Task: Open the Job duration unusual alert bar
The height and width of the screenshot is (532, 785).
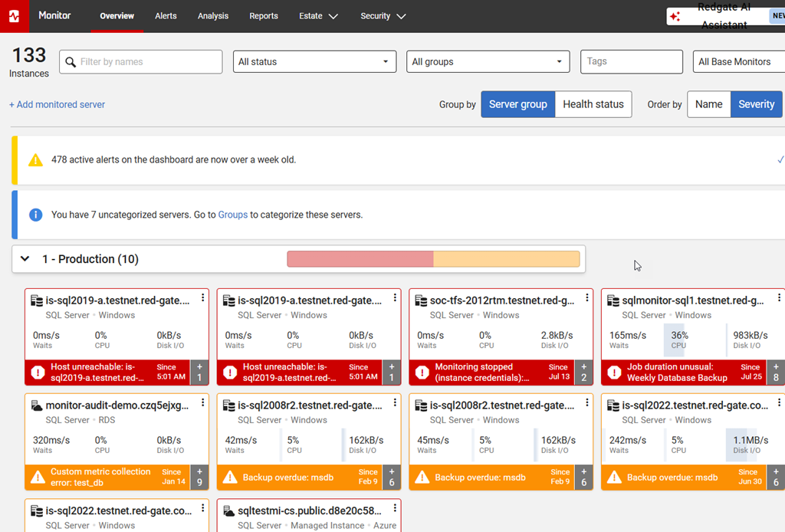Action: [684, 373]
